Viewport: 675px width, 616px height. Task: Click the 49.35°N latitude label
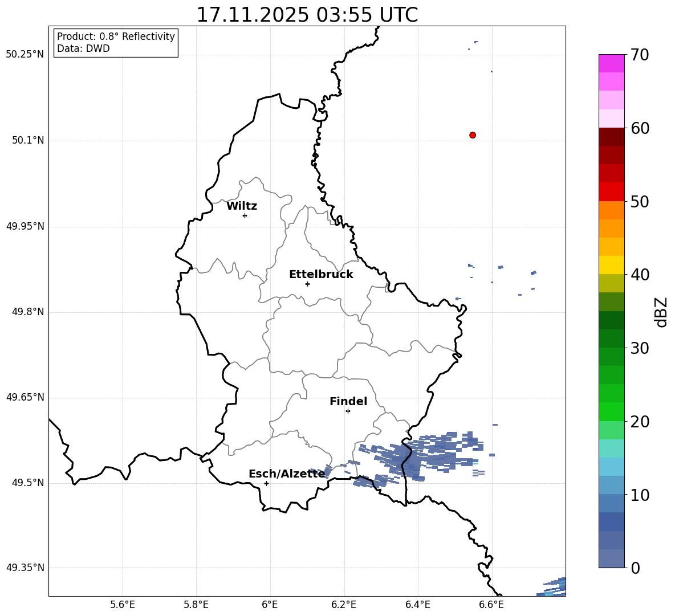(x=25, y=568)
